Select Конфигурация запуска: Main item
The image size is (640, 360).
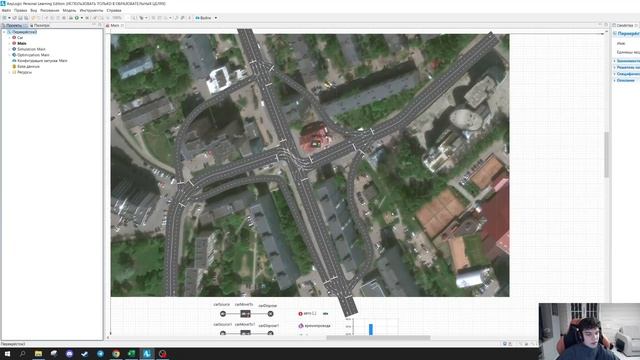42,60
